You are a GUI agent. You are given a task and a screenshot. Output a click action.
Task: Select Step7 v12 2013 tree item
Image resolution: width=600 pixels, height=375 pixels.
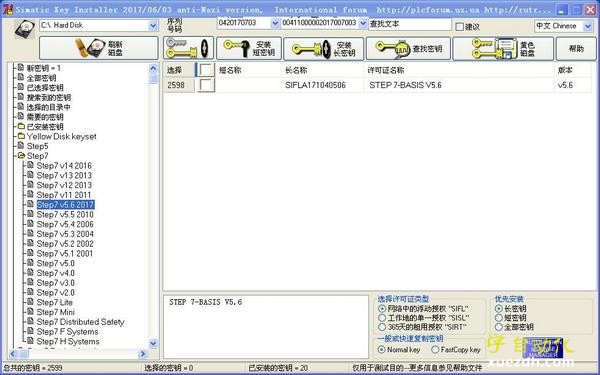tap(64, 185)
